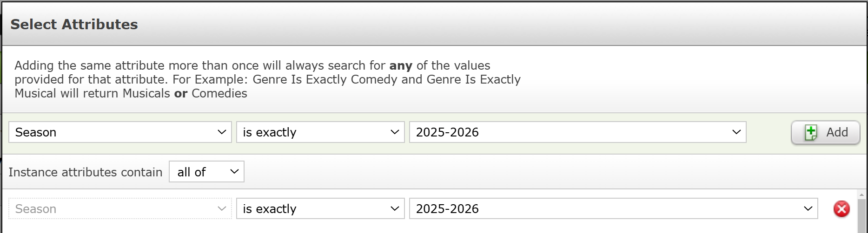Viewport: 868px width, 233px height.
Task: Open the top row "is exactly" operator dropdown
Action: pos(320,132)
